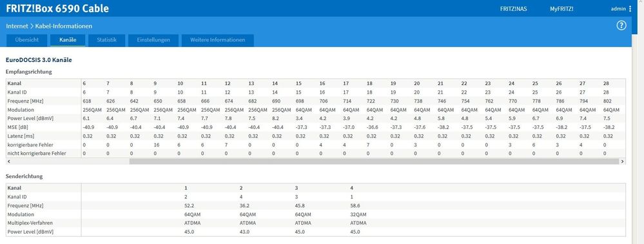Click the horizontal scrollbar thumb under Empfangsrichtung
The height and width of the screenshot is (244, 644).
click(374, 161)
